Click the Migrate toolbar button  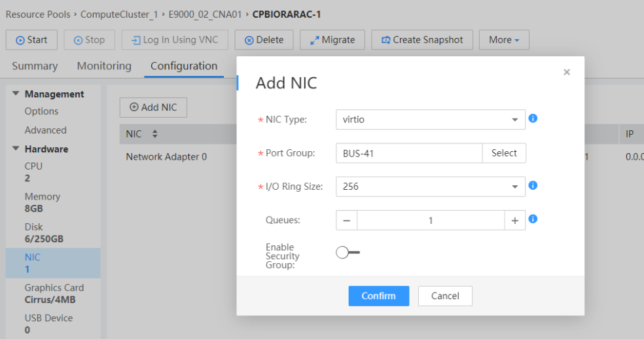(332, 40)
